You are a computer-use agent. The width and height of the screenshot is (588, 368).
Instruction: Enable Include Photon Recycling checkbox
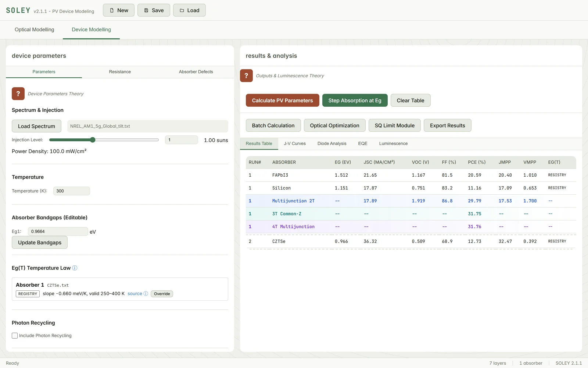pos(15,336)
